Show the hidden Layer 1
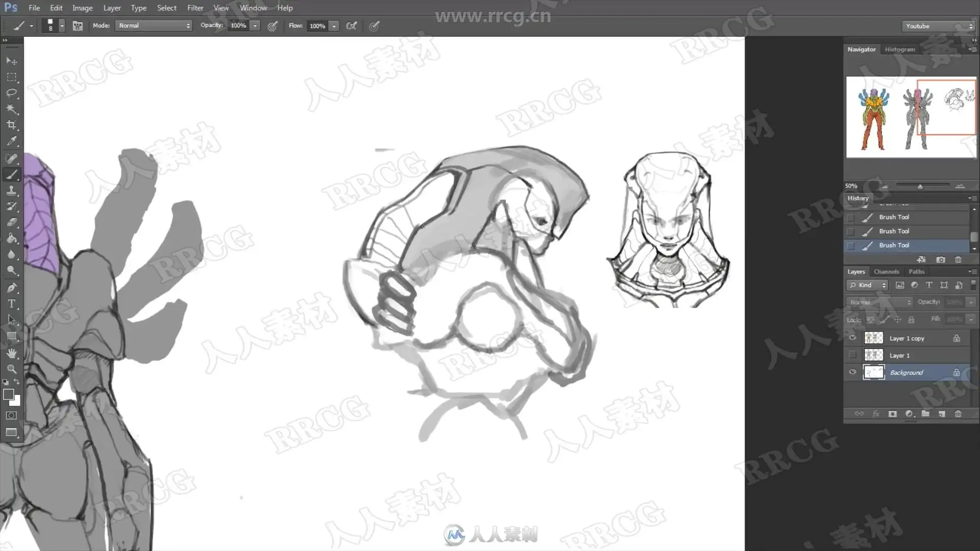Image resolution: width=980 pixels, height=551 pixels. click(x=852, y=355)
